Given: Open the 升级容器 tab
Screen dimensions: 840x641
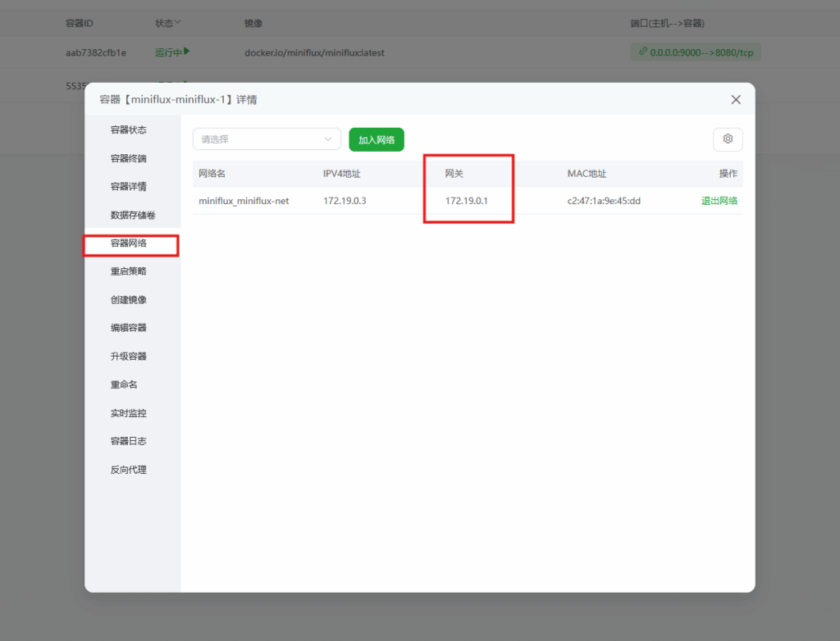Looking at the screenshot, I should (x=129, y=357).
